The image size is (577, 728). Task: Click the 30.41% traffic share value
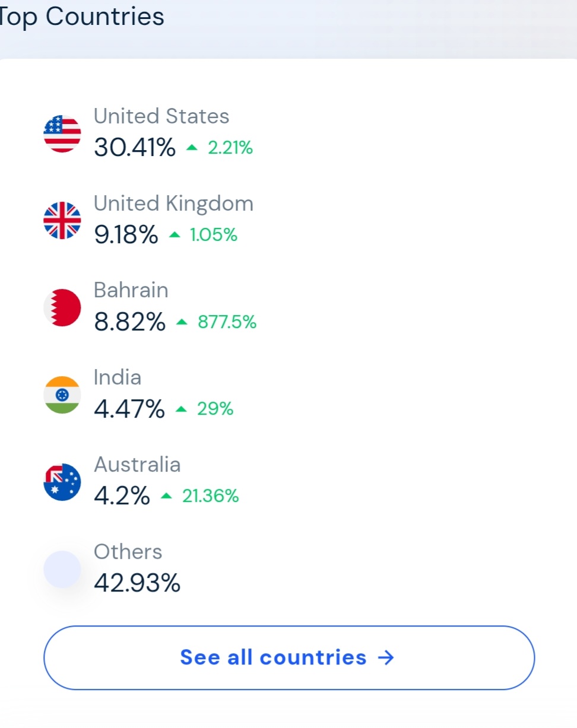click(x=135, y=147)
